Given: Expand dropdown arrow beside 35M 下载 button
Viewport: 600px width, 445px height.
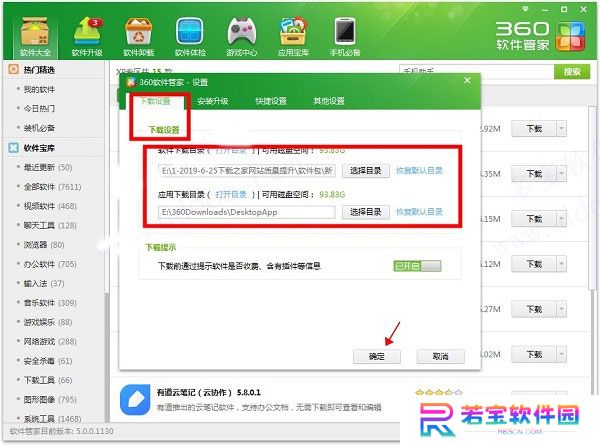Looking at the screenshot, I should point(561,174).
